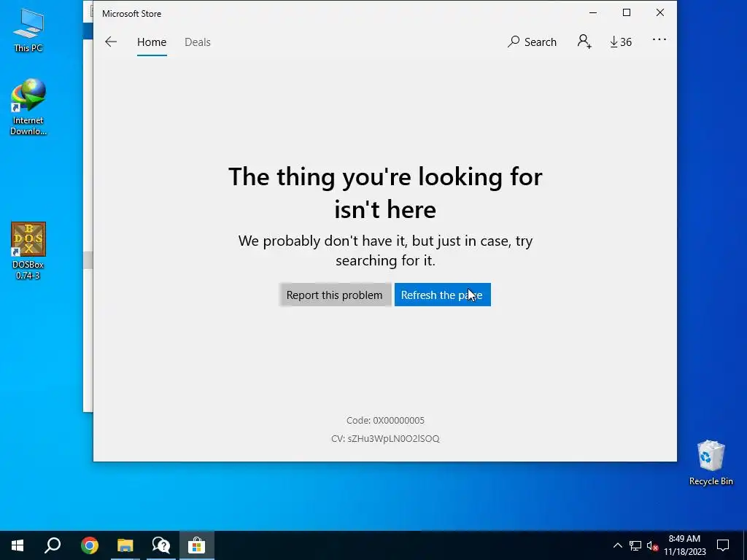
Task: Open the Home tab in Microsoft Store
Action: [152, 42]
